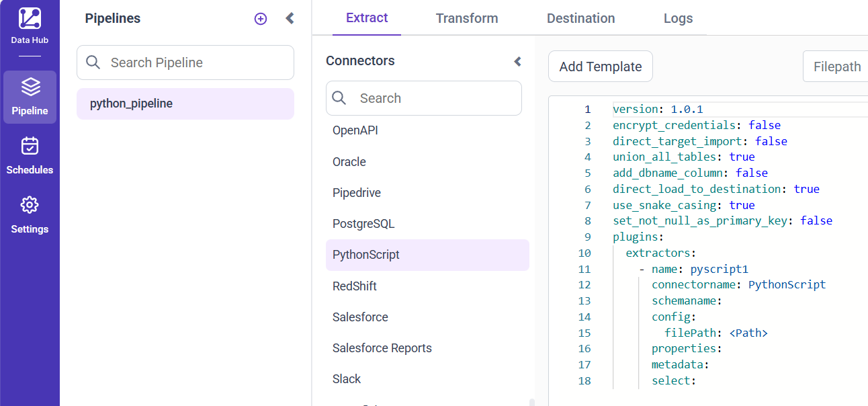Switch to the Transform tab

click(467, 18)
